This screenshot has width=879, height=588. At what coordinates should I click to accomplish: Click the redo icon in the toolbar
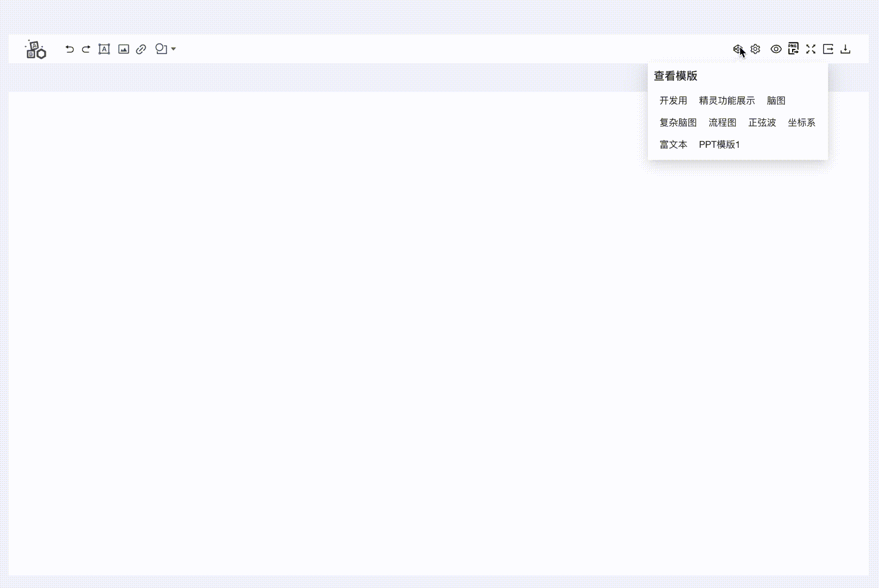(85, 49)
